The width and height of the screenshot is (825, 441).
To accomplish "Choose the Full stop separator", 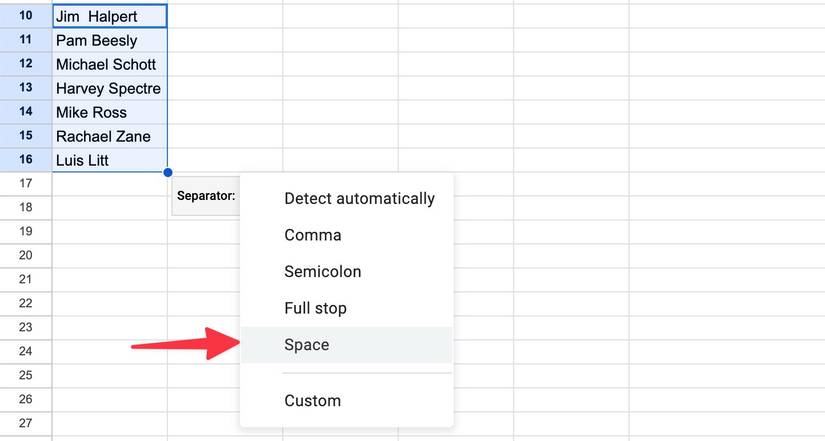I will click(315, 309).
